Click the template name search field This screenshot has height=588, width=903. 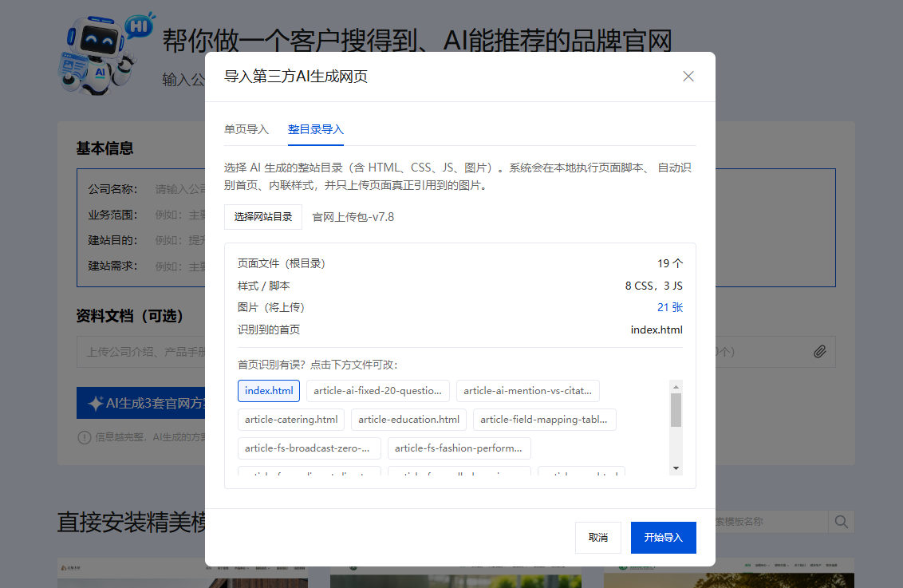tap(771, 522)
